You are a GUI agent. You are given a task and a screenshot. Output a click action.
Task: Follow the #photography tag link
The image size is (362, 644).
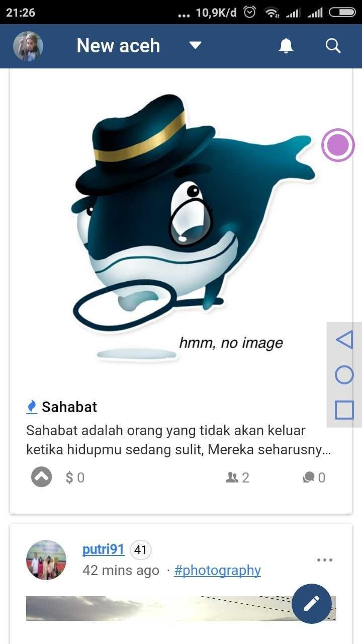[217, 571]
